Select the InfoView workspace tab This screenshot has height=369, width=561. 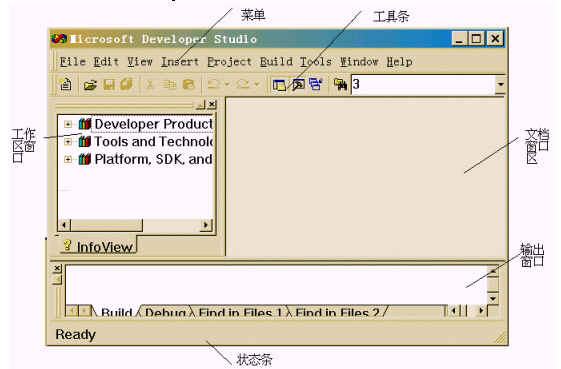pyautogui.click(x=98, y=246)
